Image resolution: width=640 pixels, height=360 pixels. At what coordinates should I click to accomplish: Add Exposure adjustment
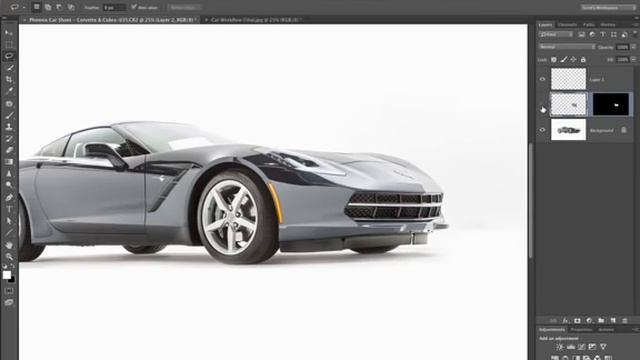point(592,347)
